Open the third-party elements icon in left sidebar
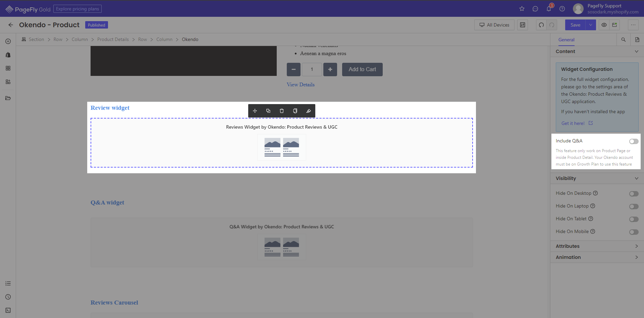Screen dimensions: 644x318 8,82
